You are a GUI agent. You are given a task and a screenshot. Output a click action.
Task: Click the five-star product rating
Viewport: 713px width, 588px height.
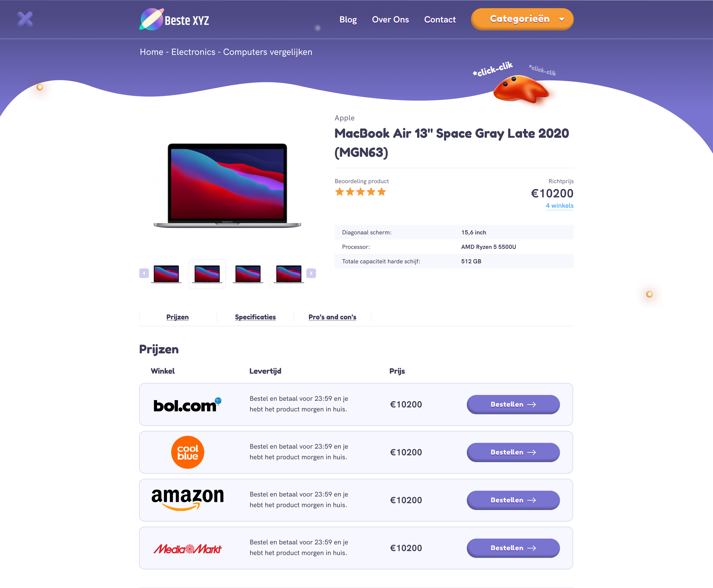(361, 192)
